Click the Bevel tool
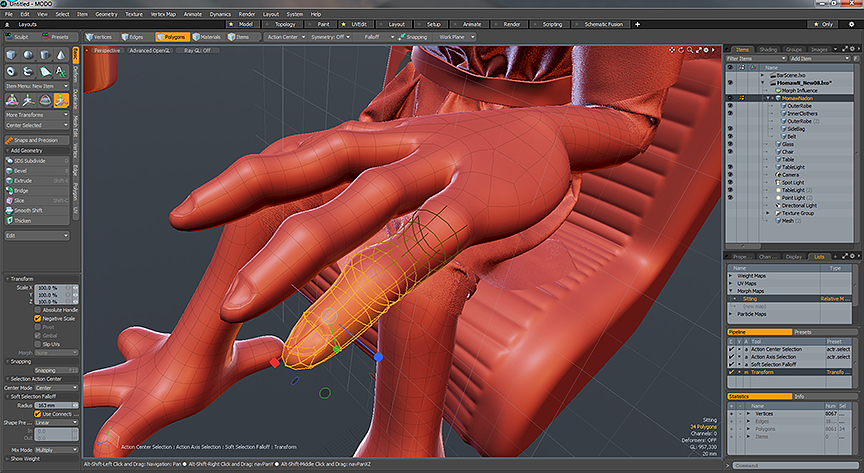 [x=37, y=171]
